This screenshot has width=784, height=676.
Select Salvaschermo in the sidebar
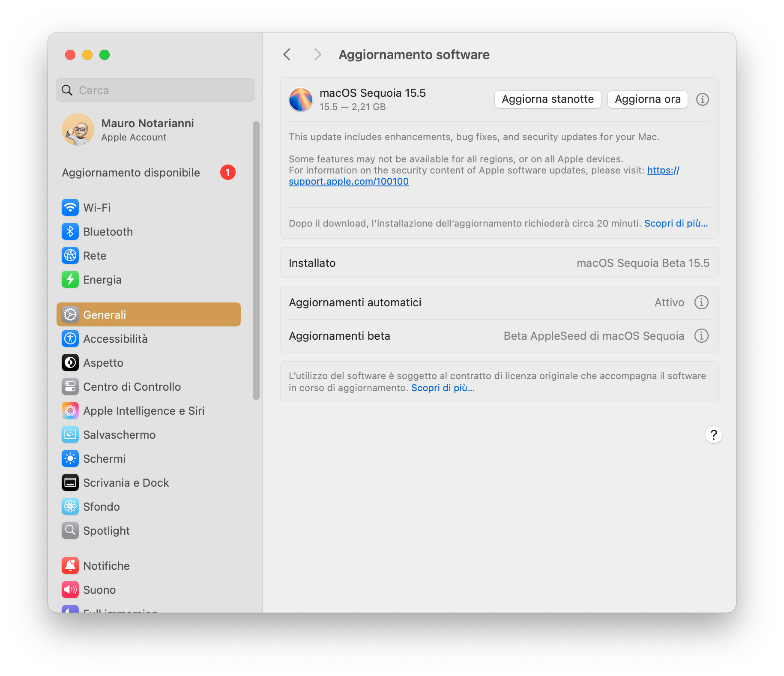[148, 435]
